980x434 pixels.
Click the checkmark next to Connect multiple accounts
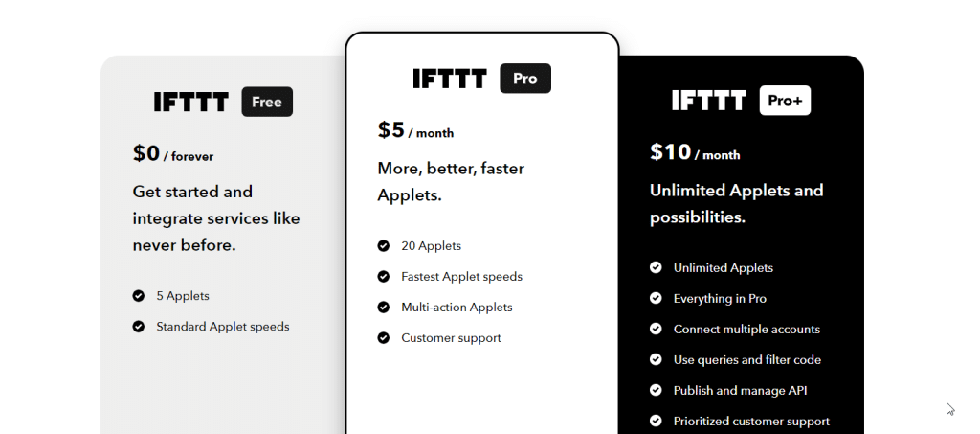(656, 330)
